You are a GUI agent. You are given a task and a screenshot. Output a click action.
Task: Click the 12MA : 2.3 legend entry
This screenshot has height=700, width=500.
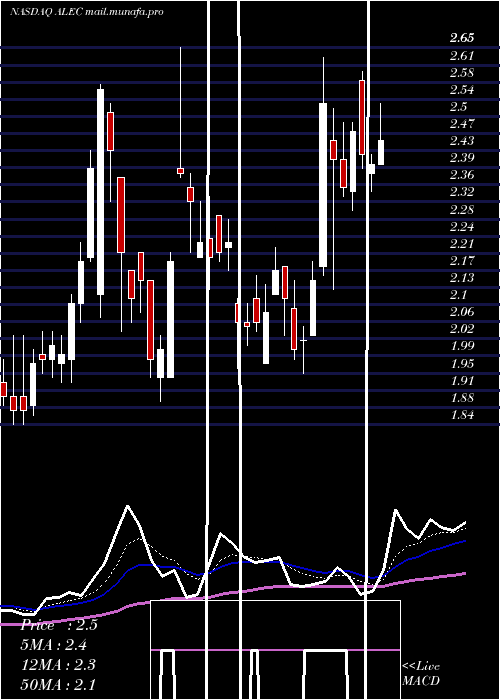(58, 665)
